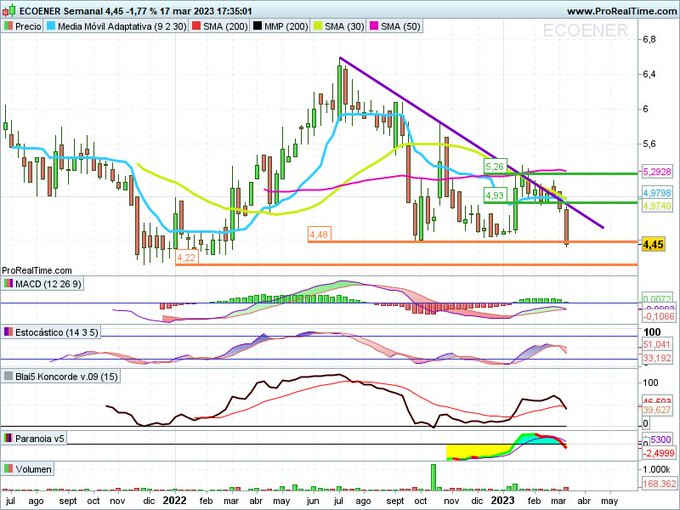Click the 2023 year label on time axis
Screen dimensions: 680x510
[502, 500]
